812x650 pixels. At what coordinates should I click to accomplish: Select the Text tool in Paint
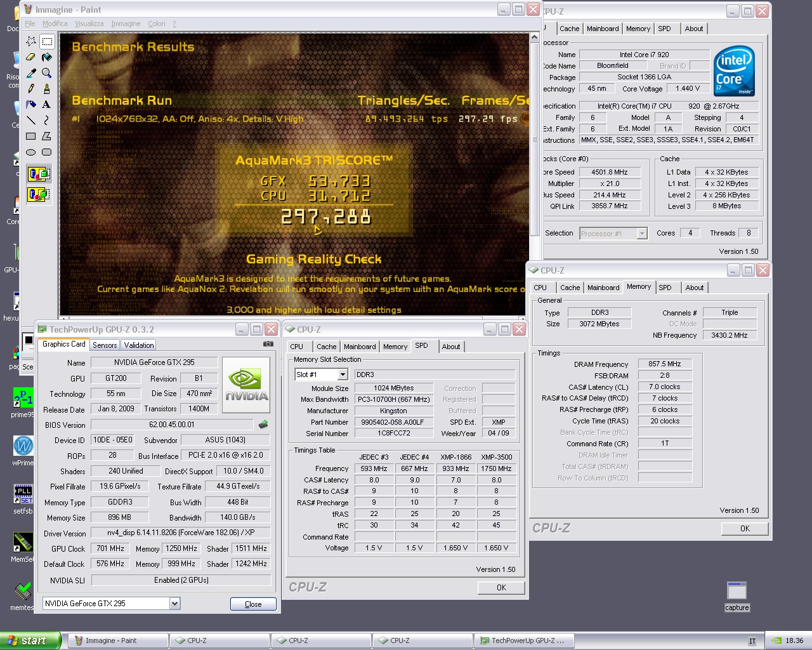coord(47,105)
